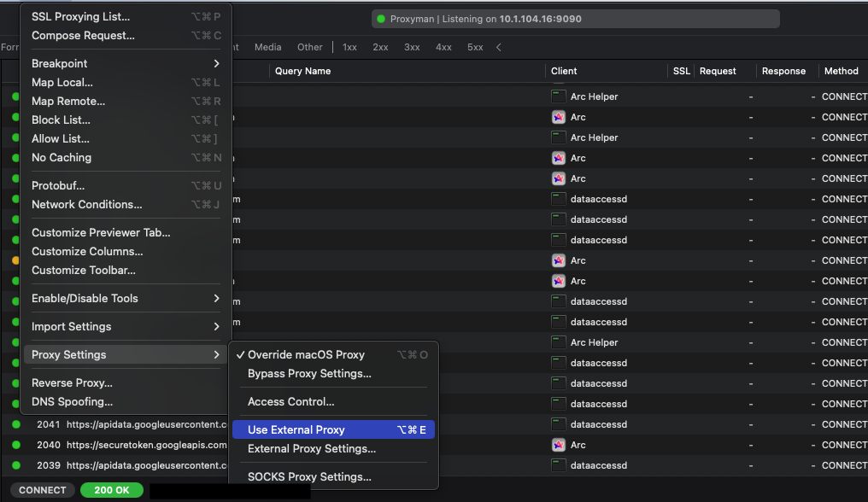Click dataaccessd icon in row 2041
The image size is (868, 502).
(559, 424)
